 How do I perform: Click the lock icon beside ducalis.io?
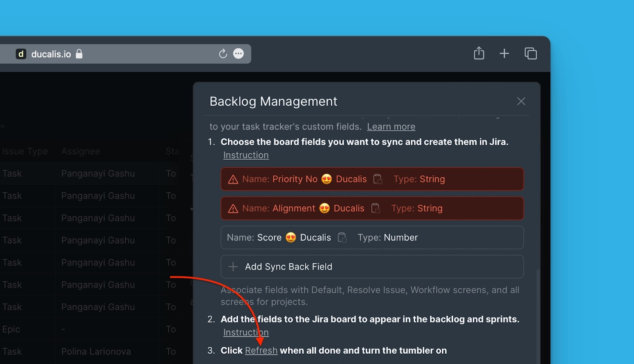coord(79,54)
